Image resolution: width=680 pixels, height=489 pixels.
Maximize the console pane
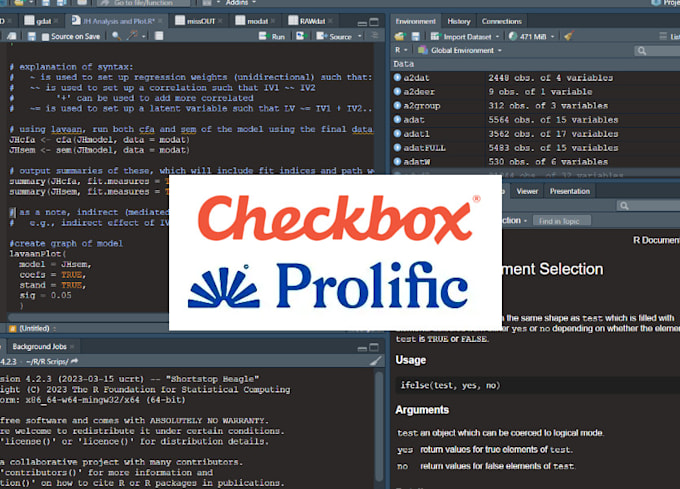(x=374, y=347)
